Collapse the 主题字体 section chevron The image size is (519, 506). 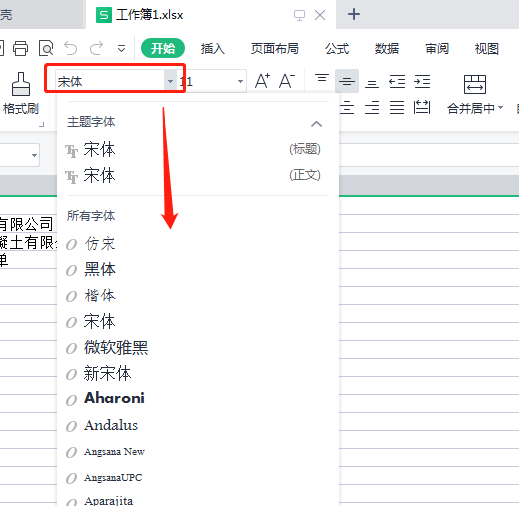pyautogui.click(x=316, y=124)
